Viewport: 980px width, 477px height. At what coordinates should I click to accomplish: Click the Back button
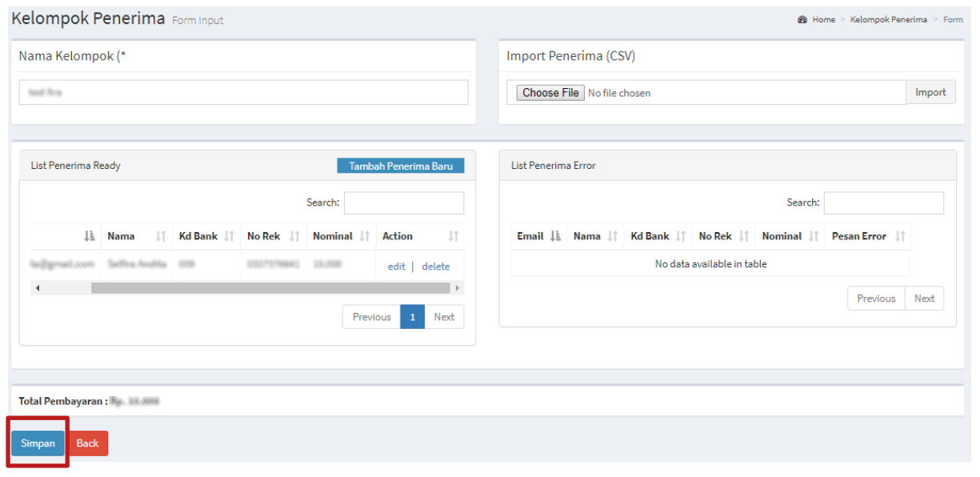click(86, 443)
